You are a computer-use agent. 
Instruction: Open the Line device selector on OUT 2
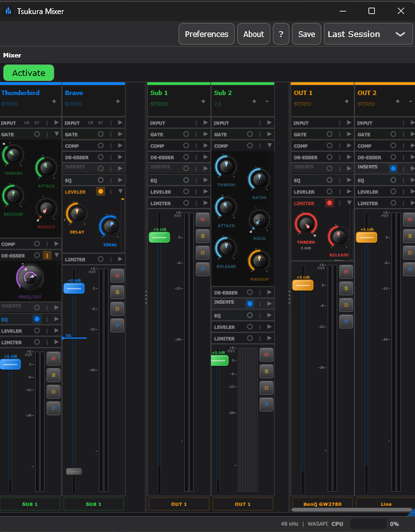386,504
